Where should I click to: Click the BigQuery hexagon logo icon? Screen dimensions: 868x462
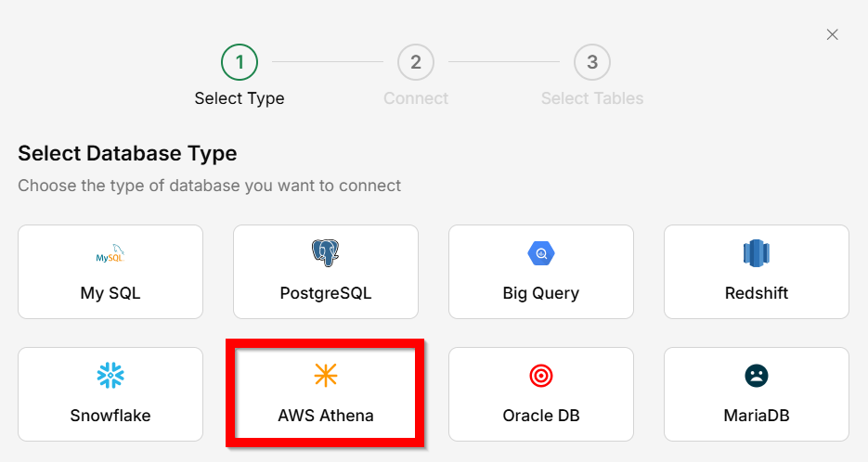541,253
